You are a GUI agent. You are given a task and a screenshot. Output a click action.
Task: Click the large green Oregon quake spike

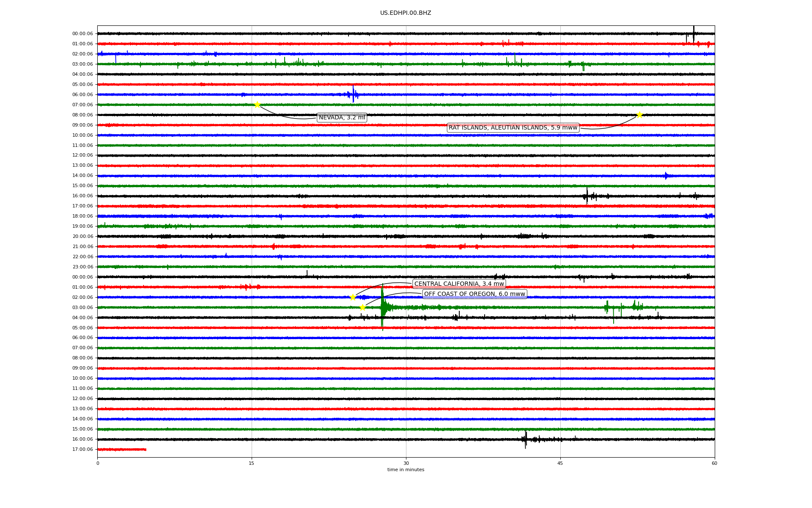point(382,307)
